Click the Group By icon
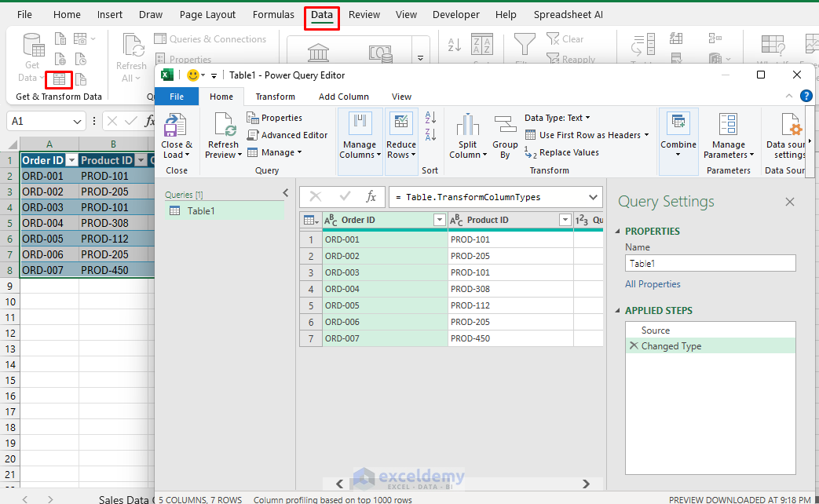The width and height of the screenshot is (819, 504). click(505, 125)
